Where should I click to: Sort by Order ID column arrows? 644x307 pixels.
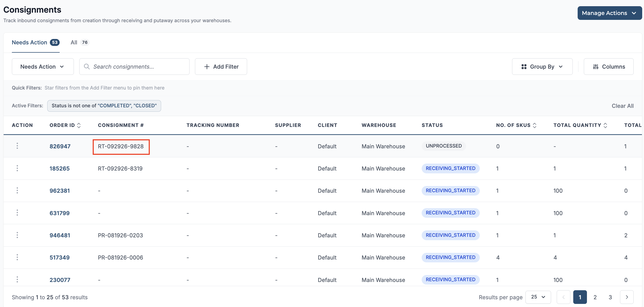click(x=79, y=125)
